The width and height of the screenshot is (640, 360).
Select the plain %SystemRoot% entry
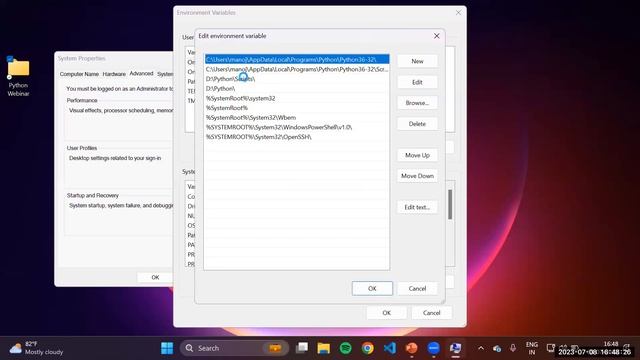[x=297, y=108]
